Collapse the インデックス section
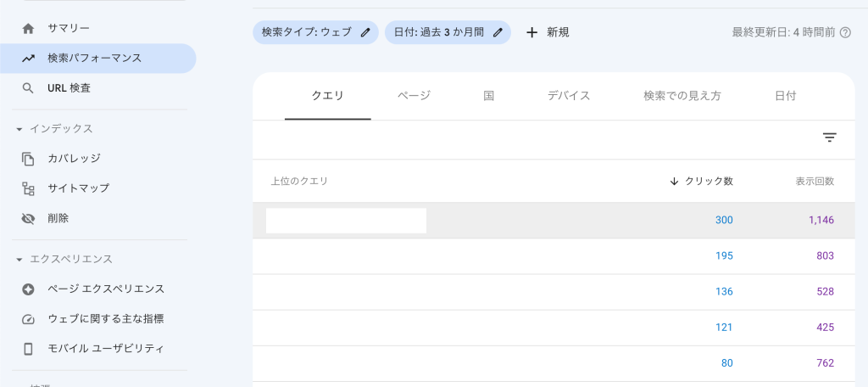This screenshot has height=387, width=868. [19, 129]
